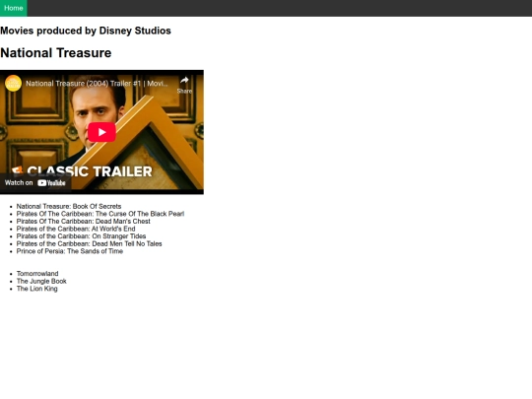The width and height of the screenshot is (532, 399).
Task: Select 'Dead Man's Chest' list item
Action: point(84,222)
